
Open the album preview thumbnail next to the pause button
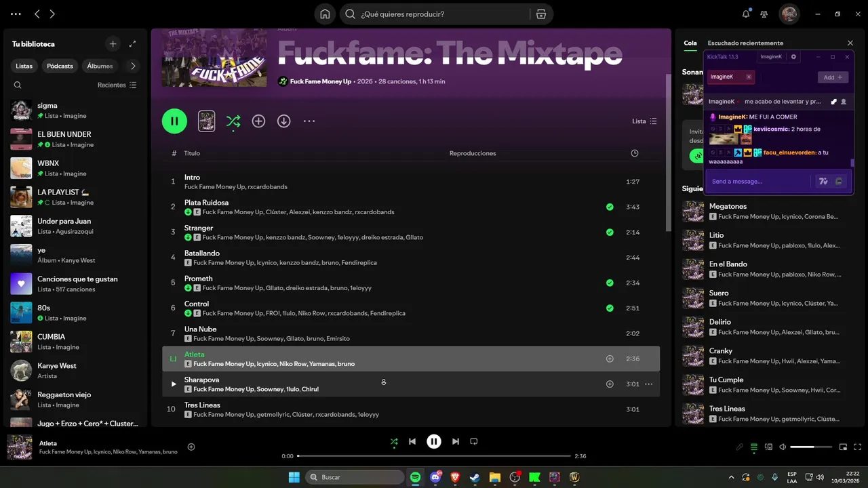(206, 121)
